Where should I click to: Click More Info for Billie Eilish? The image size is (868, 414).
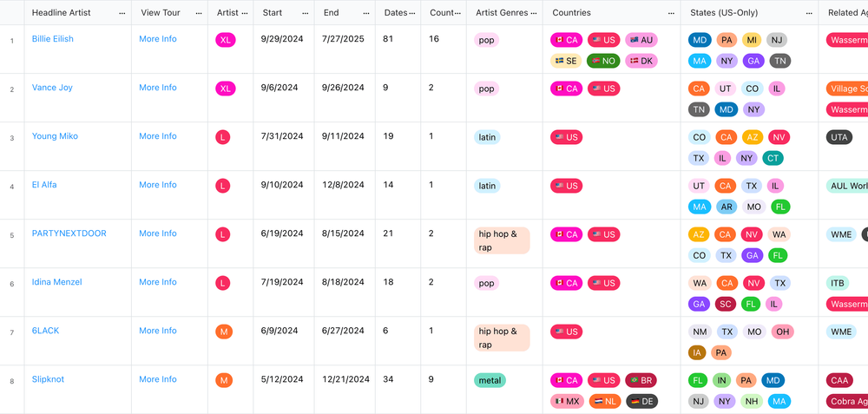pos(158,39)
